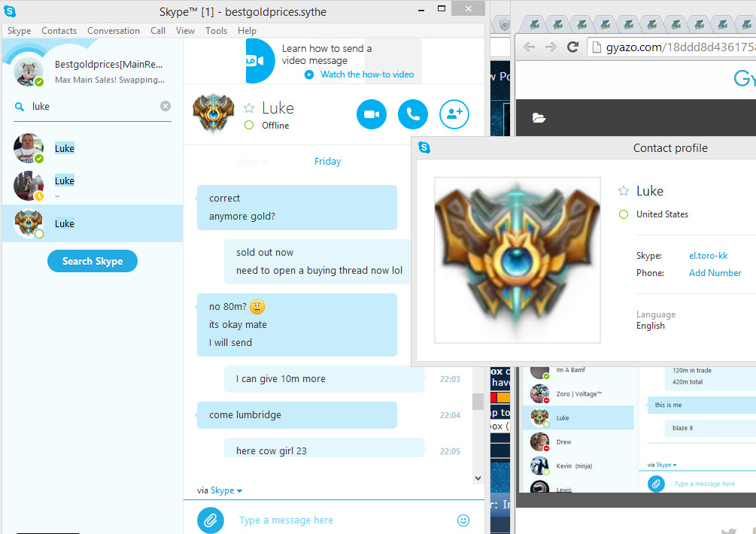Click Watch the how-to video link

pos(367,74)
